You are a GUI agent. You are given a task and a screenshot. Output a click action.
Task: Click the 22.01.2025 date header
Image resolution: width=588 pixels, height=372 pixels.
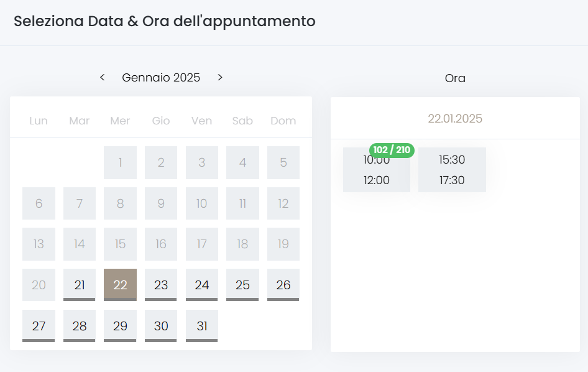click(x=455, y=119)
